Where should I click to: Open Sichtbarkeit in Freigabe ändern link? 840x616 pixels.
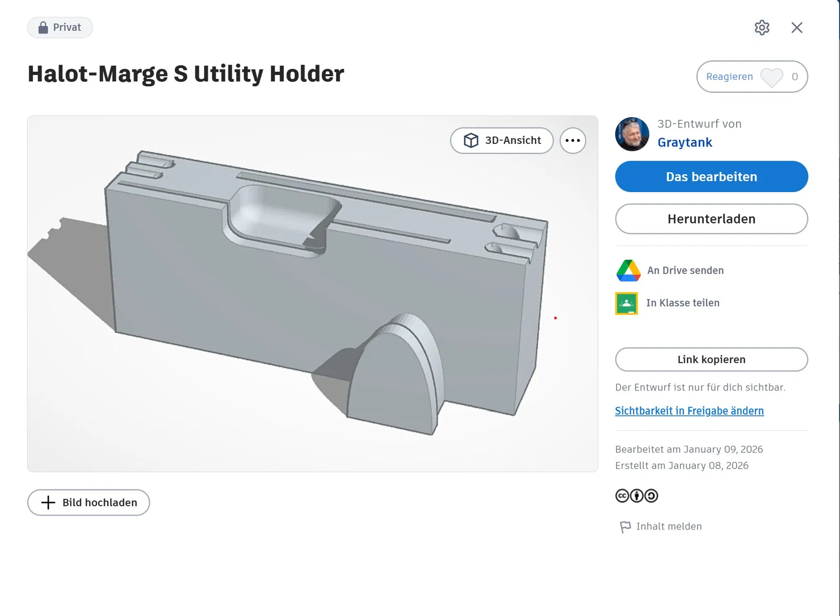689,411
